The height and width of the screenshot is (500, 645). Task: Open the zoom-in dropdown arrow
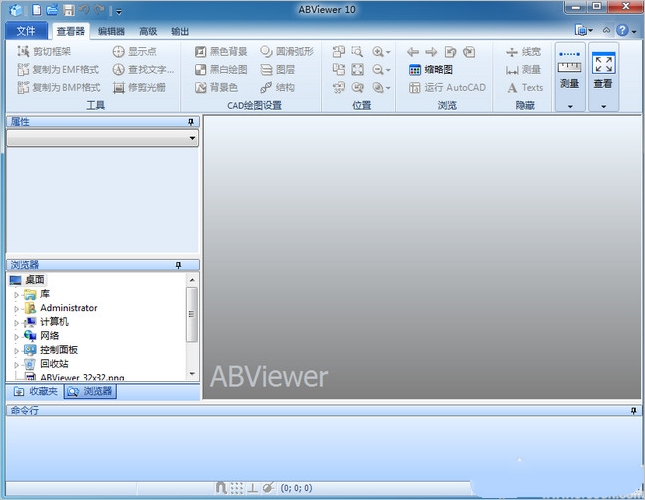[388, 52]
